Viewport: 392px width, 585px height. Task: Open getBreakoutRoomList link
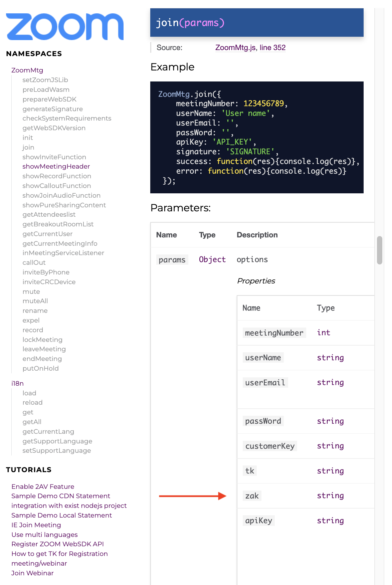click(x=58, y=224)
